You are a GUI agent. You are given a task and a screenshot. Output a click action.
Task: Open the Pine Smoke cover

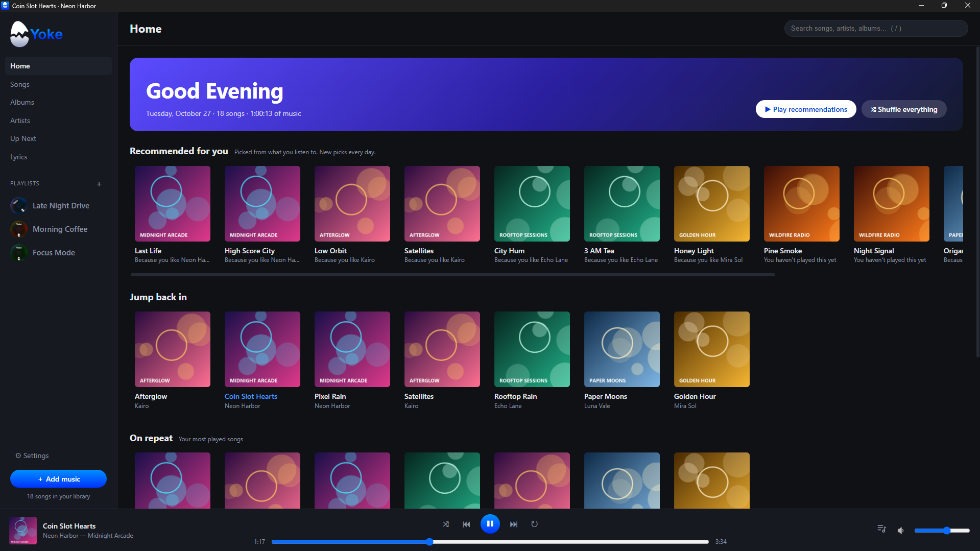(802, 204)
